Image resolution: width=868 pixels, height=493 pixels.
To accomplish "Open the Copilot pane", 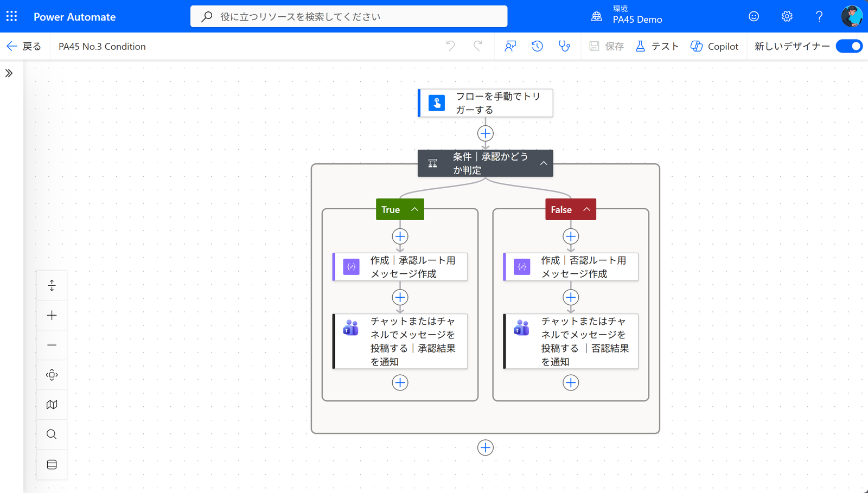I will [714, 46].
